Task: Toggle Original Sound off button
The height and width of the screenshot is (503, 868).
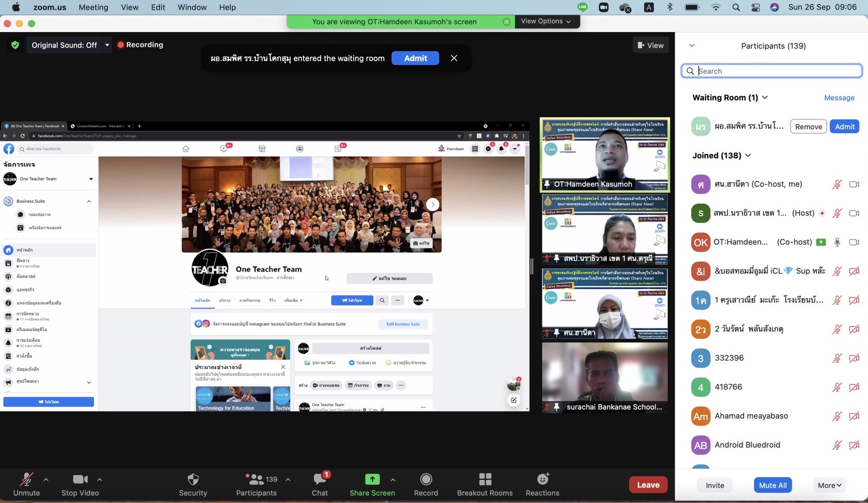Action: tap(64, 45)
